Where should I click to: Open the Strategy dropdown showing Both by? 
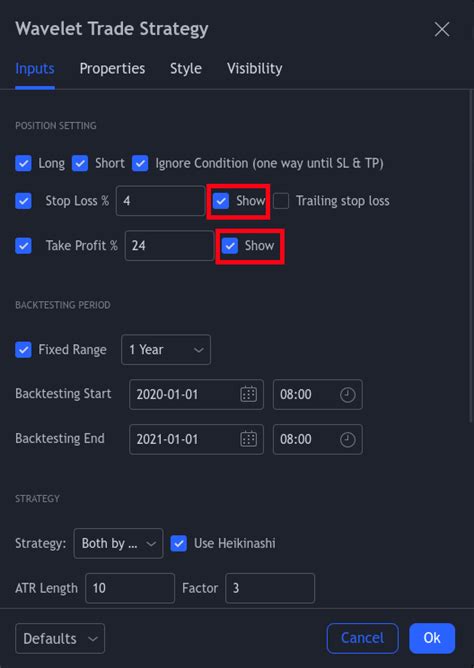coord(118,543)
